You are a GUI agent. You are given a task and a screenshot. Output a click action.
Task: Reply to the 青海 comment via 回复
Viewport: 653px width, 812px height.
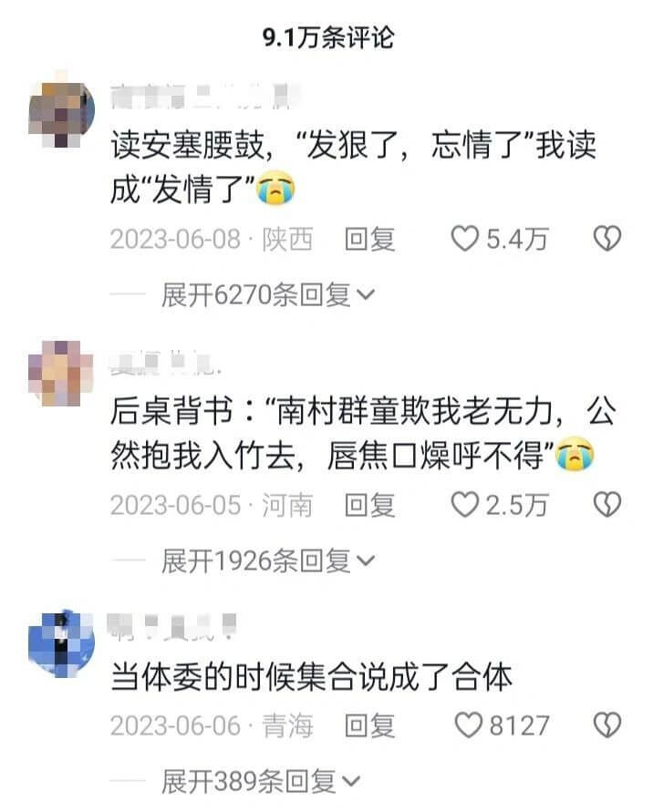370,725
